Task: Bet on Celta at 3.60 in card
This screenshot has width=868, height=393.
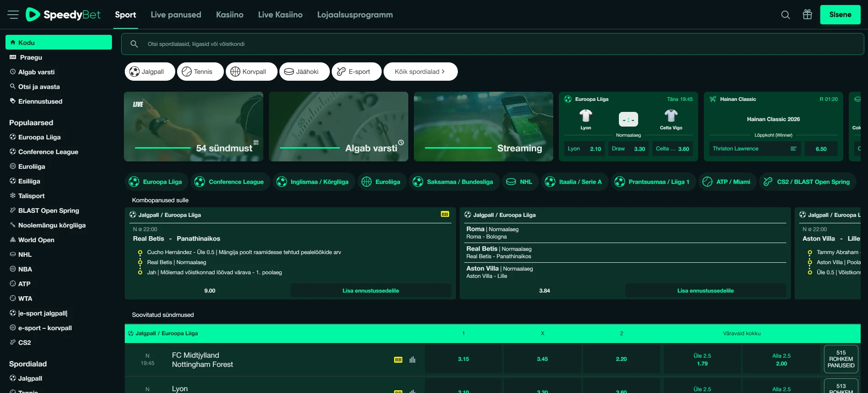Action: [x=673, y=149]
